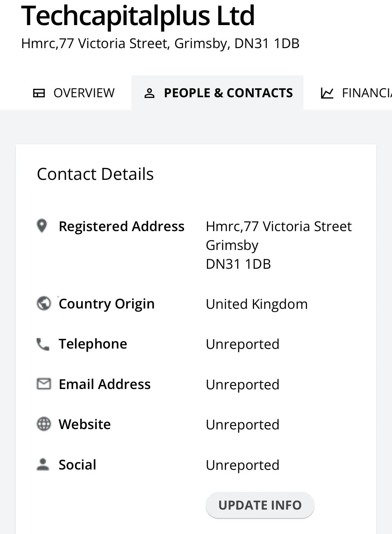
Task: Click the envelope icon beside Email Address
Action: click(x=44, y=384)
